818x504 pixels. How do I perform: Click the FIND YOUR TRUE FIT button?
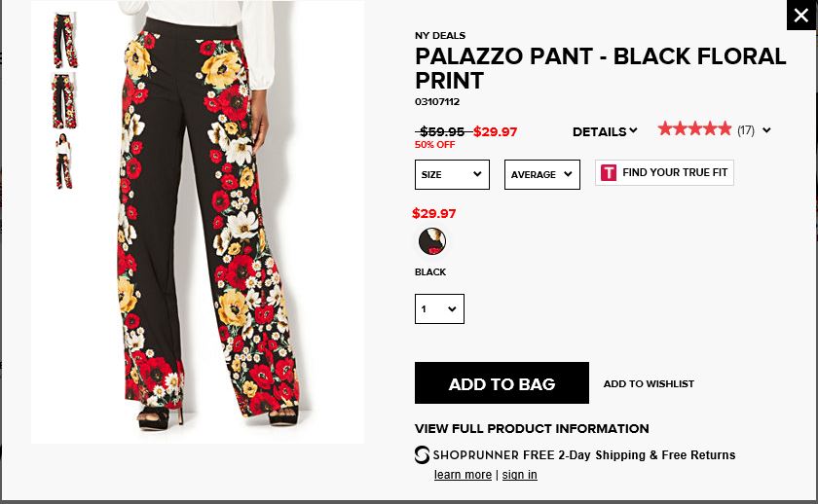coord(674,173)
